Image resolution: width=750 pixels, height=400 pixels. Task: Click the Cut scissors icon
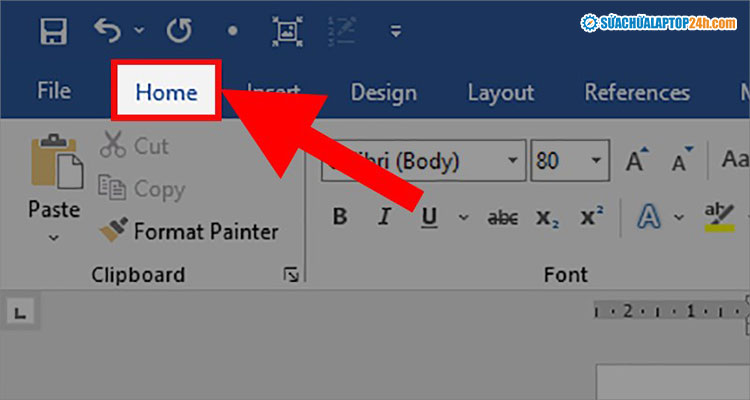click(x=112, y=146)
